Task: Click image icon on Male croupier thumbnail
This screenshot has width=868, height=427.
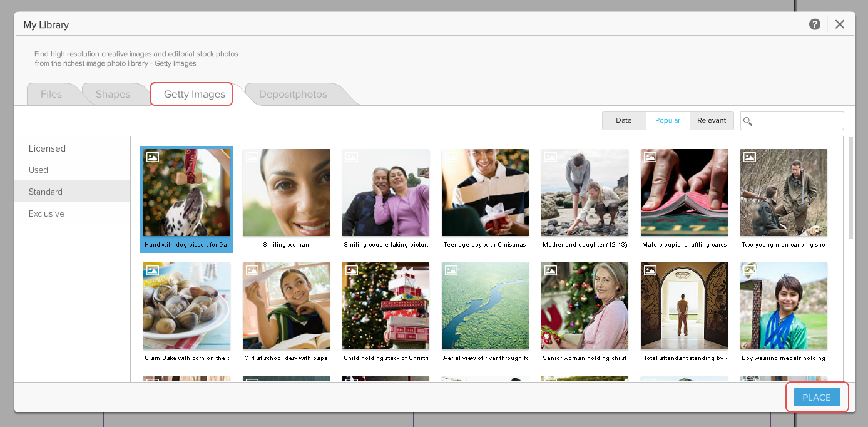Action: (650, 157)
